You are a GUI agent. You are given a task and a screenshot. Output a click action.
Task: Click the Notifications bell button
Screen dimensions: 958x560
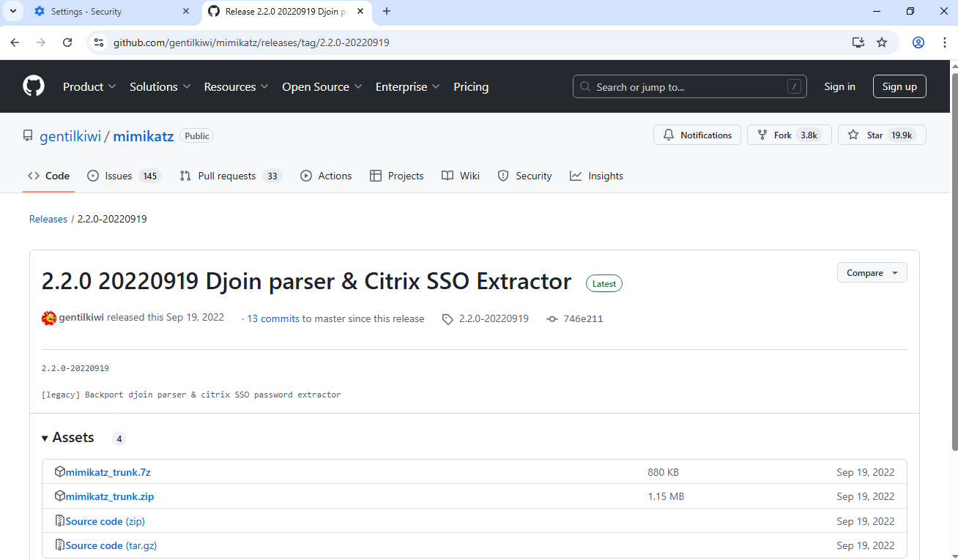(697, 135)
